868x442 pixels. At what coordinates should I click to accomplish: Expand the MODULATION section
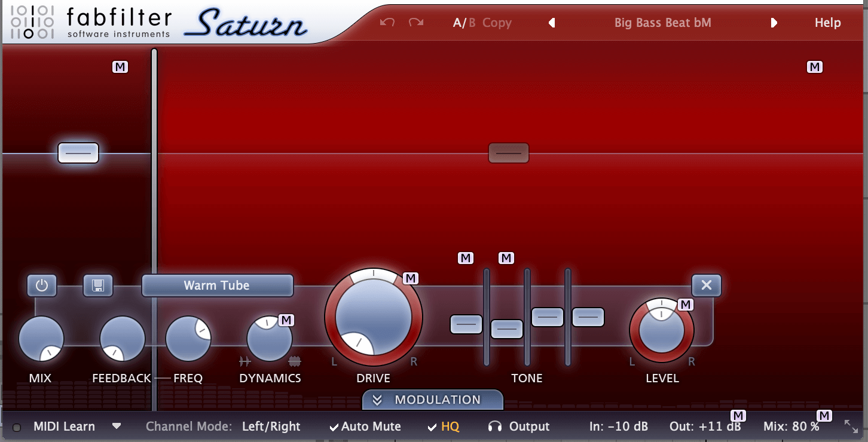click(x=433, y=400)
